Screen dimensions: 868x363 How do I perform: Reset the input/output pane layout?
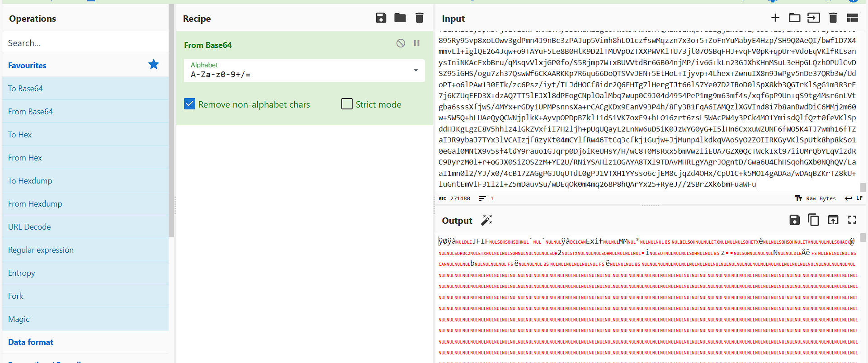point(852,18)
